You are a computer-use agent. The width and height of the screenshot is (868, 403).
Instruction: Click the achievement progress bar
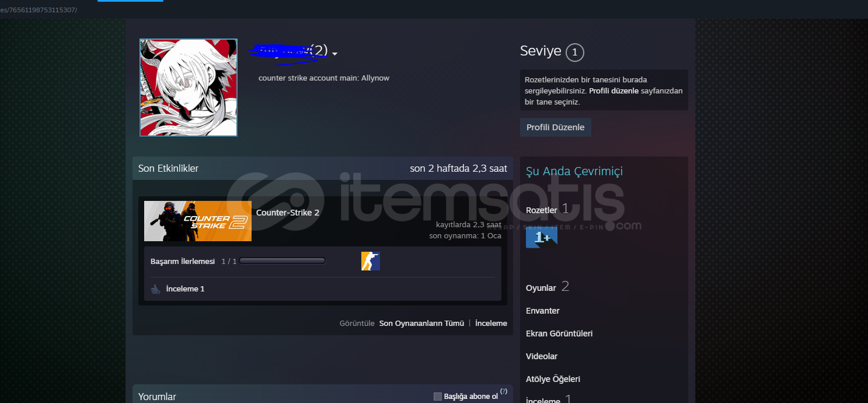(x=283, y=261)
